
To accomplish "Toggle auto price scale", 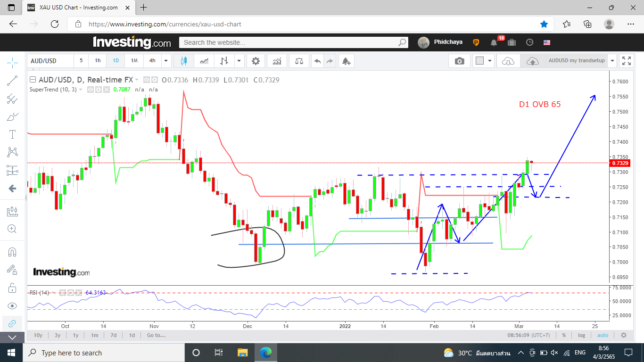I will click(603, 335).
